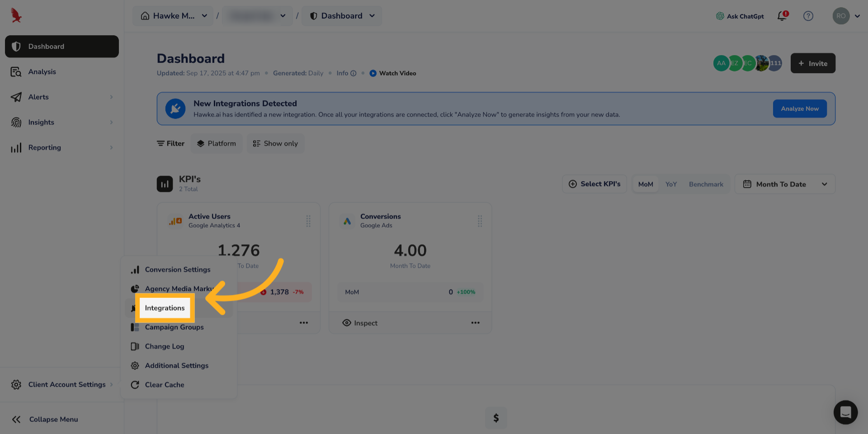The height and width of the screenshot is (434, 868).
Task: Click Ask ChatGpt
Action: point(740,16)
